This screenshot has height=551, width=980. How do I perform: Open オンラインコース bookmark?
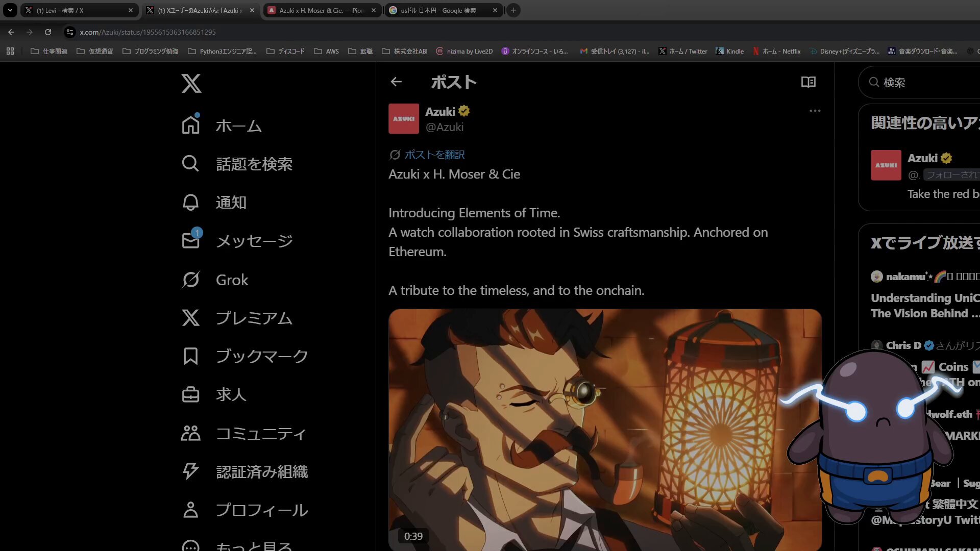coord(535,51)
